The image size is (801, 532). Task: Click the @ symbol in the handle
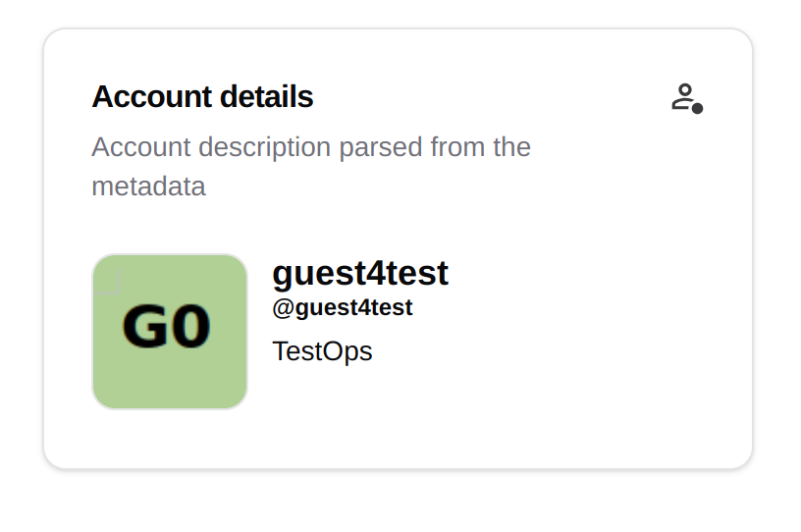(284, 308)
